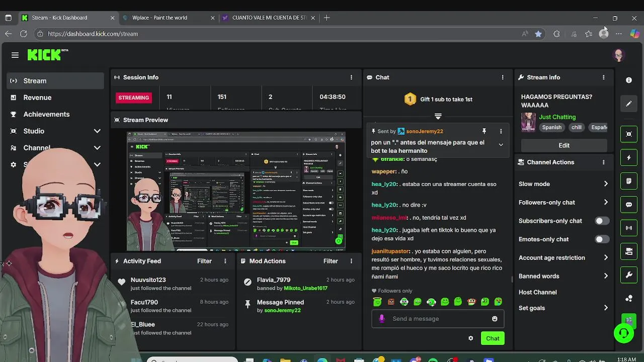Click Host Channel in Channel Actions
The image size is (644, 362).
tap(537, 292)
